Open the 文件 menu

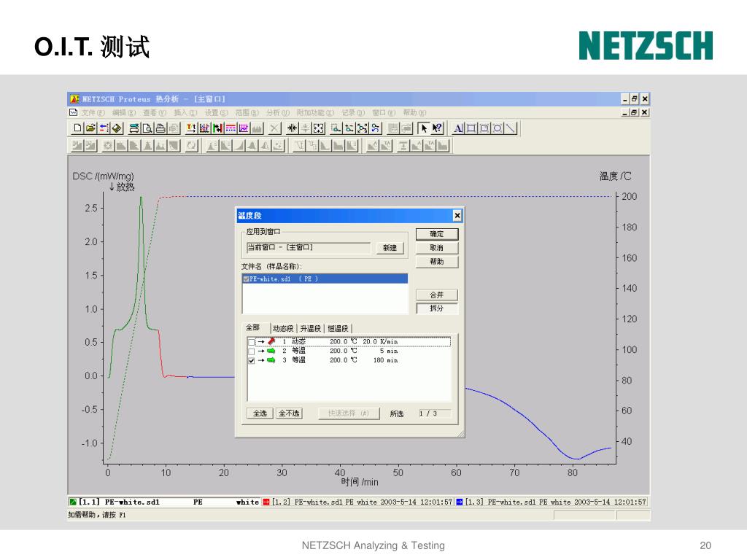(93, 112)
